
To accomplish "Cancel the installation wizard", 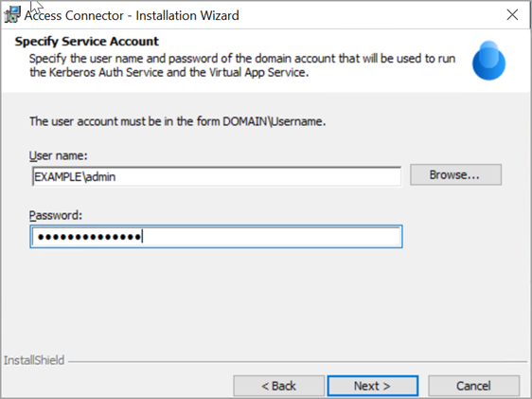I will pyautogui.click(x=473, y=386).
